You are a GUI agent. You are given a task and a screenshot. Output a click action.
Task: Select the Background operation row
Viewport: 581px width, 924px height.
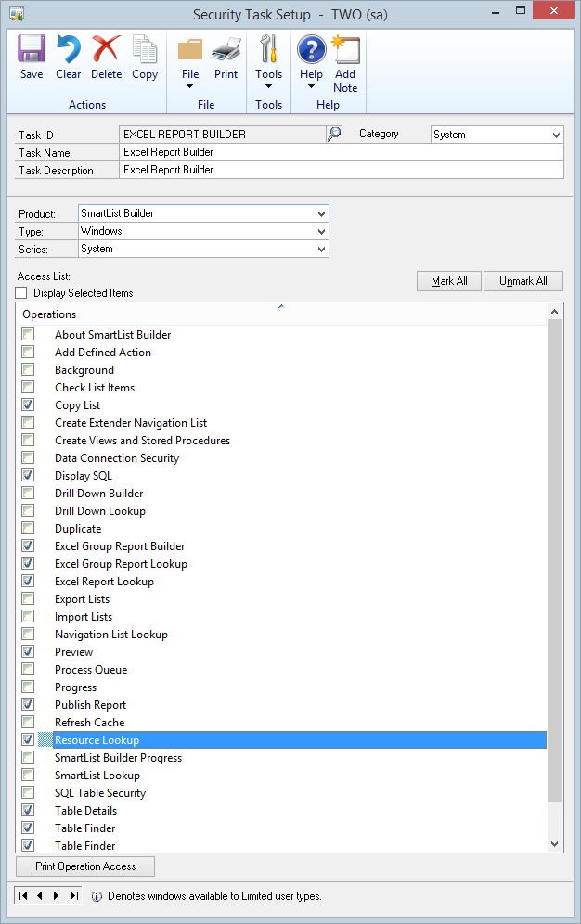coord(281,369)
